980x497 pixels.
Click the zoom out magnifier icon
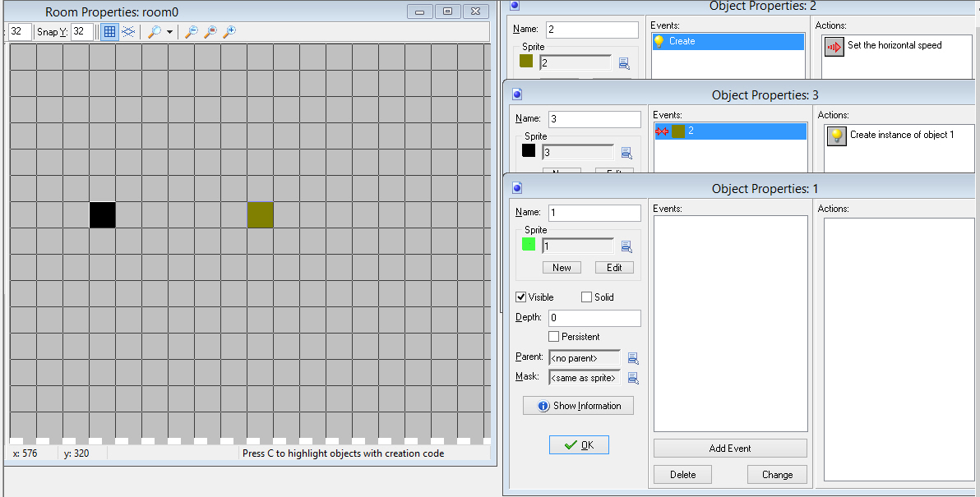pyautogui.click(x=191, y=32)
